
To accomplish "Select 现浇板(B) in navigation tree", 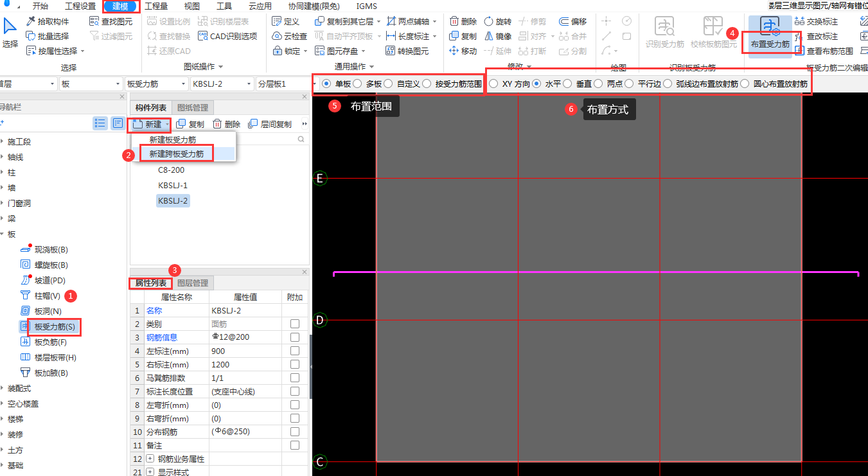I will point(51,249).
